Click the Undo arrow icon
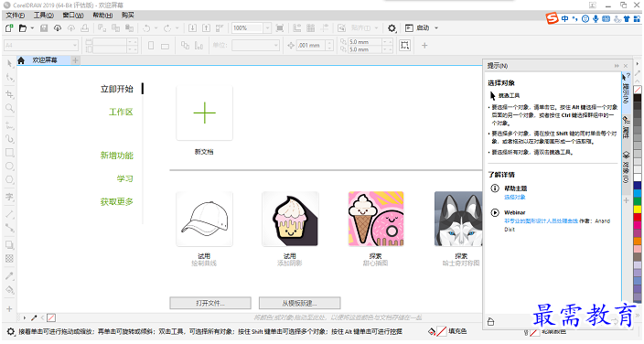Viewport: 644px width, 344px height. coord(146,28)
